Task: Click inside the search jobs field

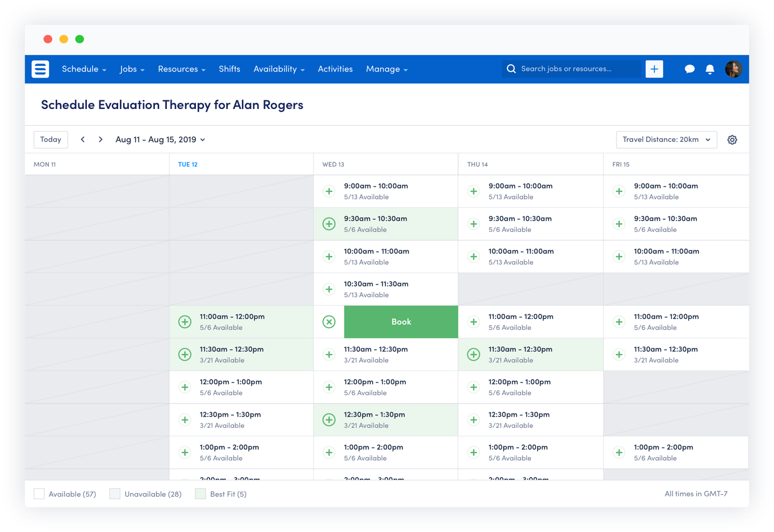Action: coord(572,69)
